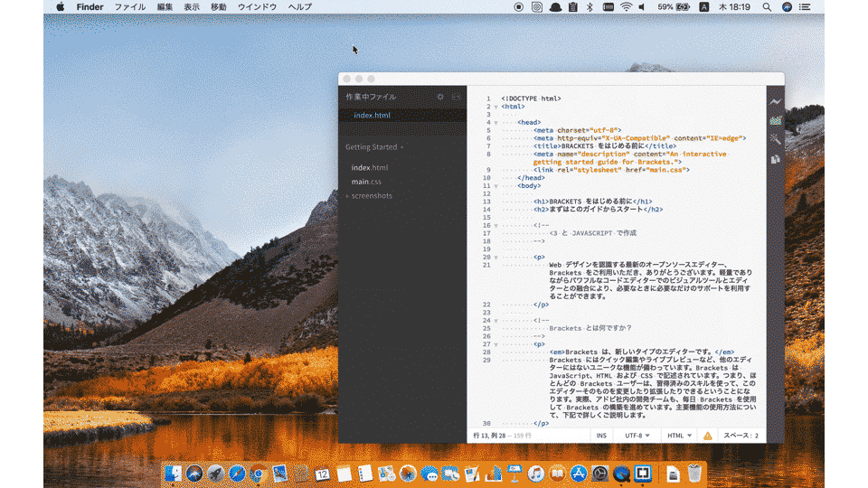Toggle INS insert mode in status bar
868x488 pixels.
[601, 436]
